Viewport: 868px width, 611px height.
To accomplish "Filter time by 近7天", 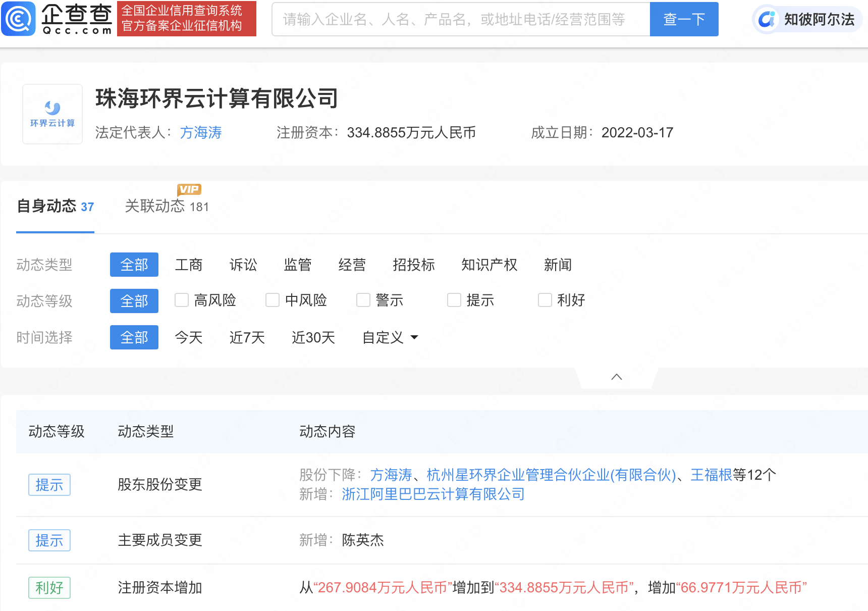I will [247, 337].
